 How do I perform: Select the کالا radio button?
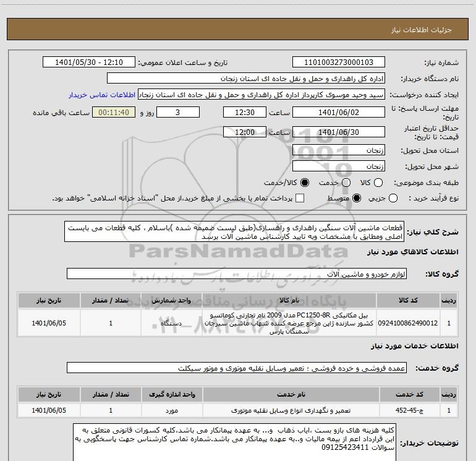coord(378,183)
